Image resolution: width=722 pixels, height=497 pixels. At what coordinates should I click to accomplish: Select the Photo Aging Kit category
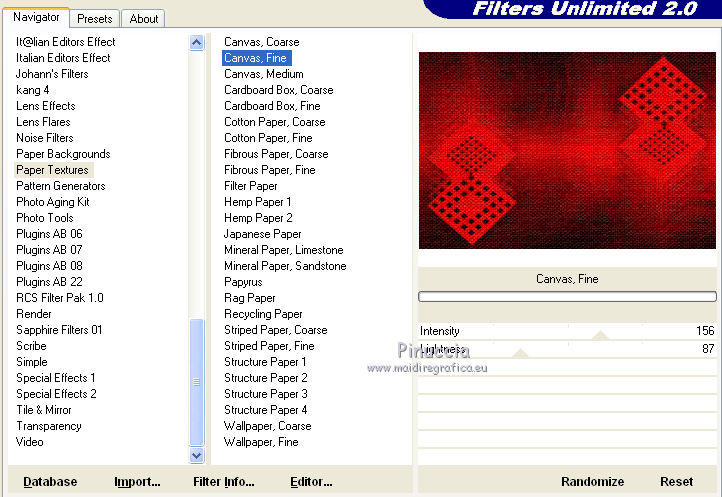click(x=52, y=202)
